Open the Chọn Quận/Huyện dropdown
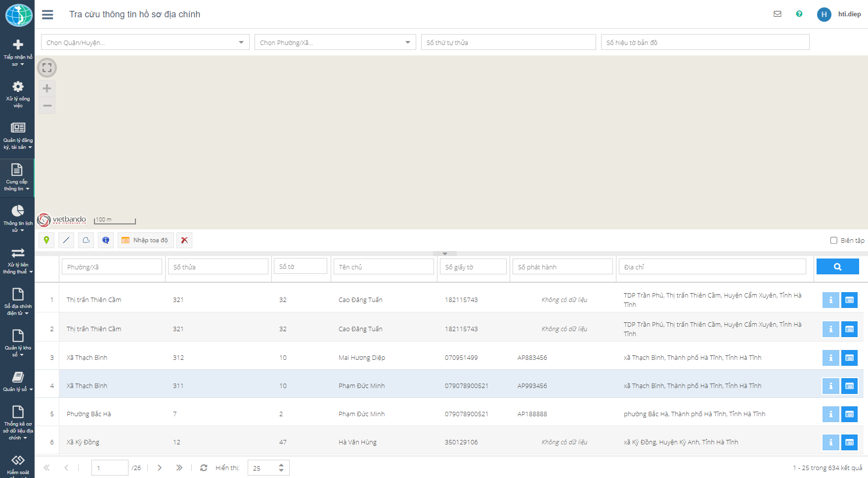868x478 pixels. click(x=145, y=43)
